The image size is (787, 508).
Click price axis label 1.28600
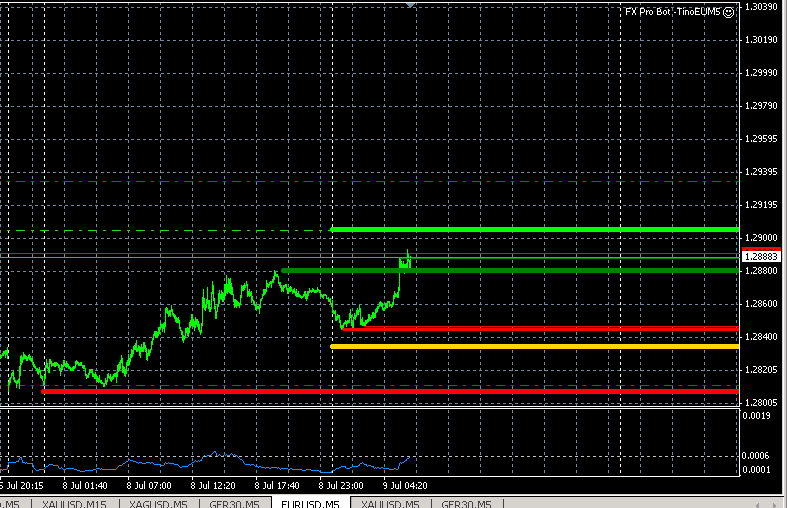pos(761,304)
